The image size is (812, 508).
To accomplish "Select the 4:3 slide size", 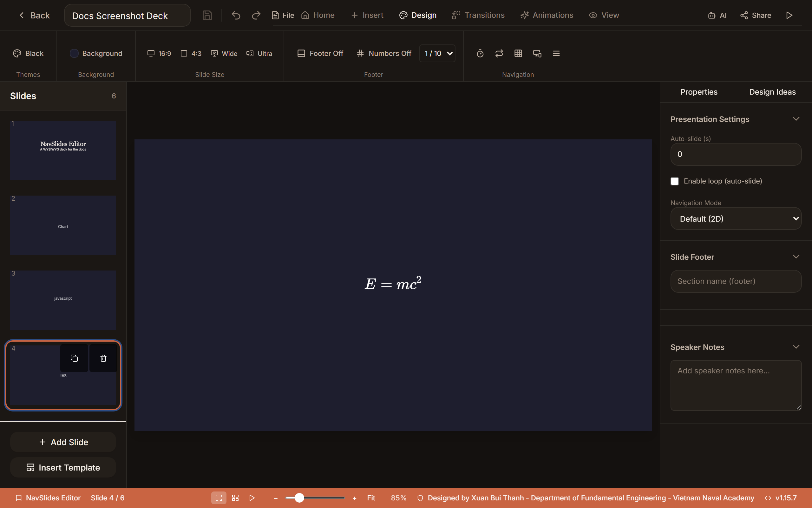I will coord(191,53).
